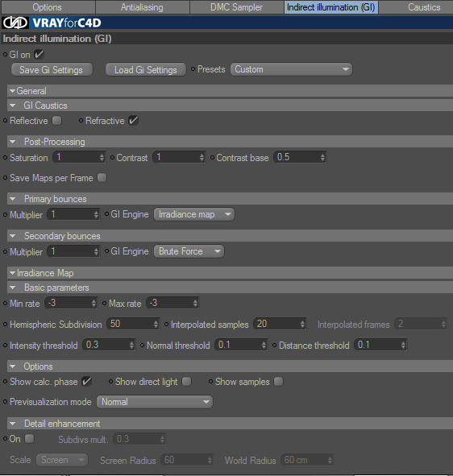This screenshot has width=453, height=476.
Task: Open Previsualization mode dropdown
Action: pos(155,402)
